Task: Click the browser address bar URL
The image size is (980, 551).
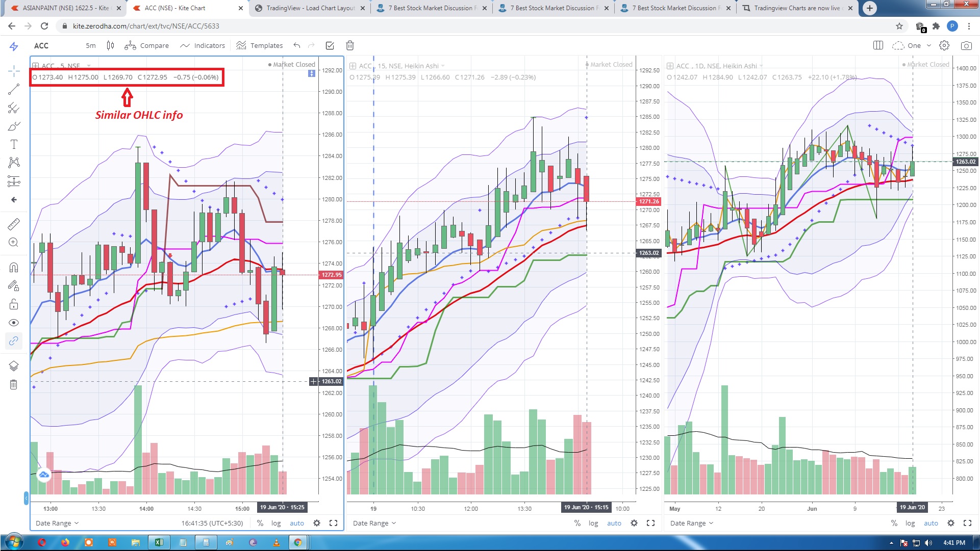Action: (x=146, y=26)
